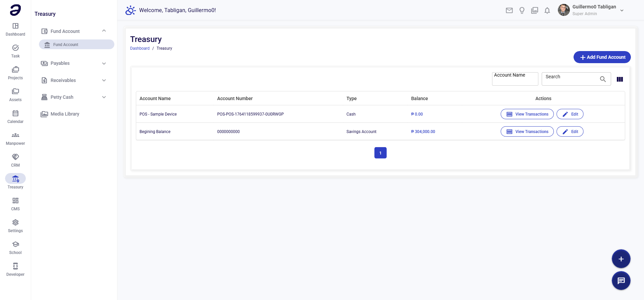The height and width of the screenshot is (300, 644).
Task: Click the floating plus quick-add button
Action: (621, 259)
